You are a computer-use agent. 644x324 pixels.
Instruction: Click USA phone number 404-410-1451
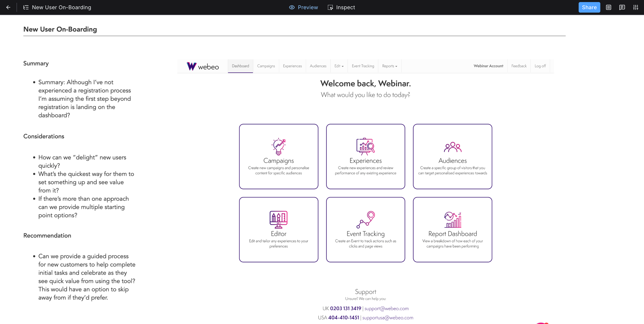343,318
